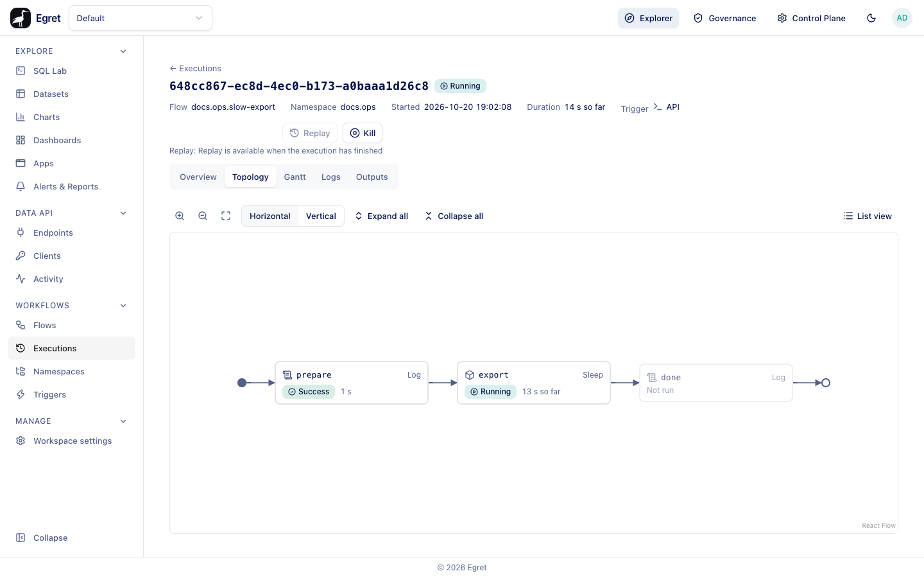Open the Default workspace dropdown
This screenshot has width=924, height=578.
141,18
